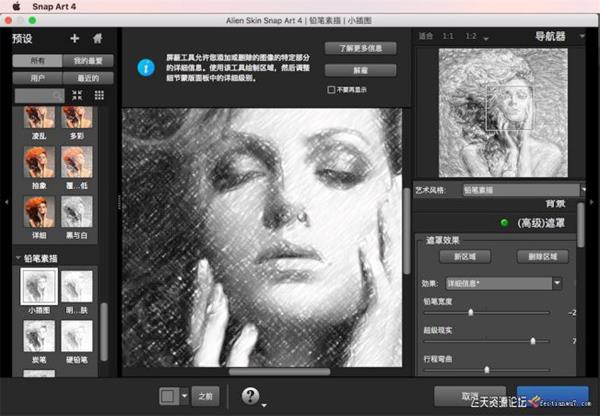Enable the 不要再显示 checkbox

click(x=331, y=89)
